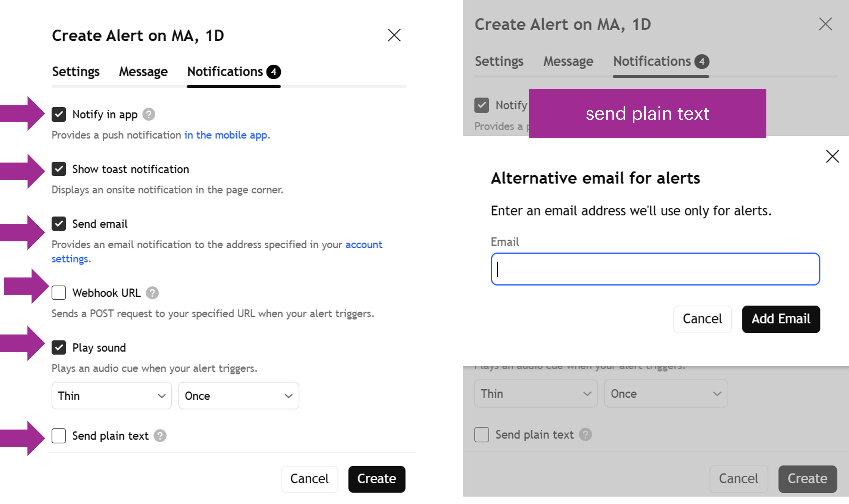Screen dimensions: 849x504
Task: Click help icon next to Notify in app
Action: click(x=148, y=114)
